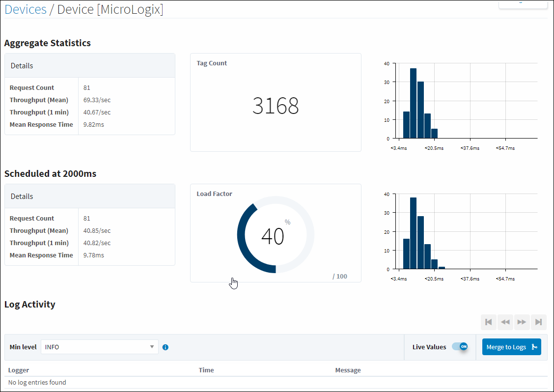
Task: Advance a log page with fast-forward icon
Action: click(522, 322)
